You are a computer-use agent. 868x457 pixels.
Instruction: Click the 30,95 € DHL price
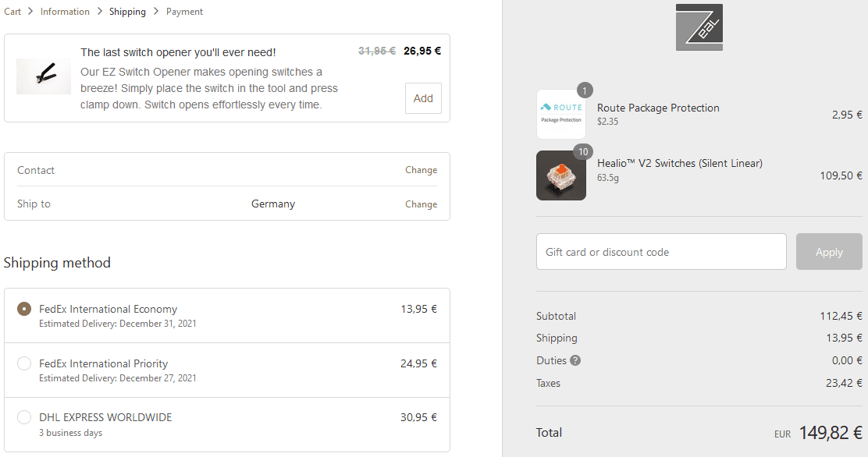(x=418, y=417)
